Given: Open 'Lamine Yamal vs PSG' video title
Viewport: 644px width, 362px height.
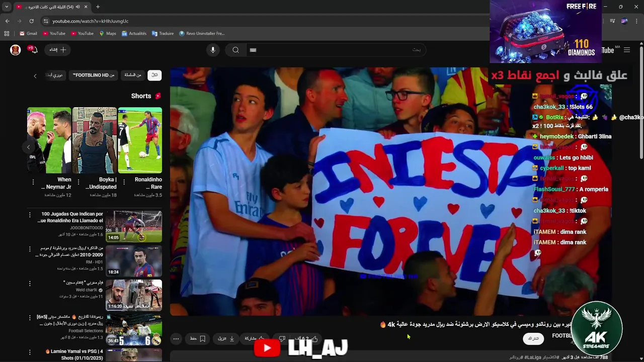Looking at the screenshot, I should [74, 354].
